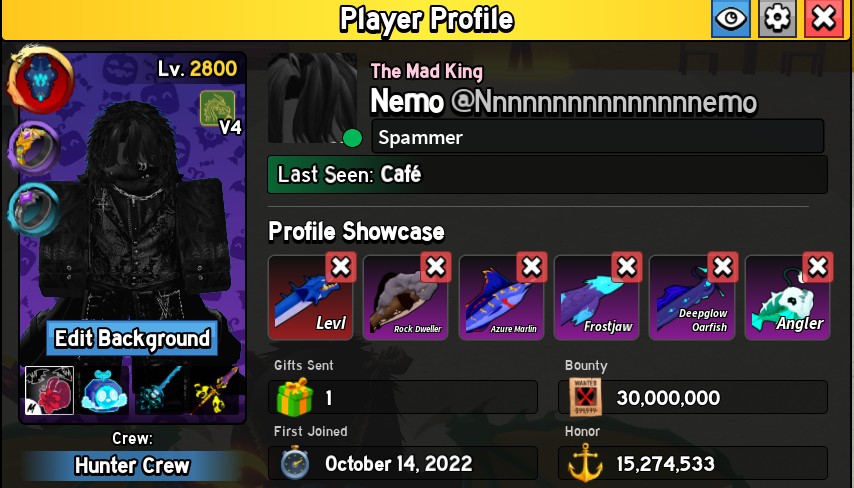Select the teal-framed purple gem ring
The image size is (854, 488).
pyautogui.click(x=34, y=210)
